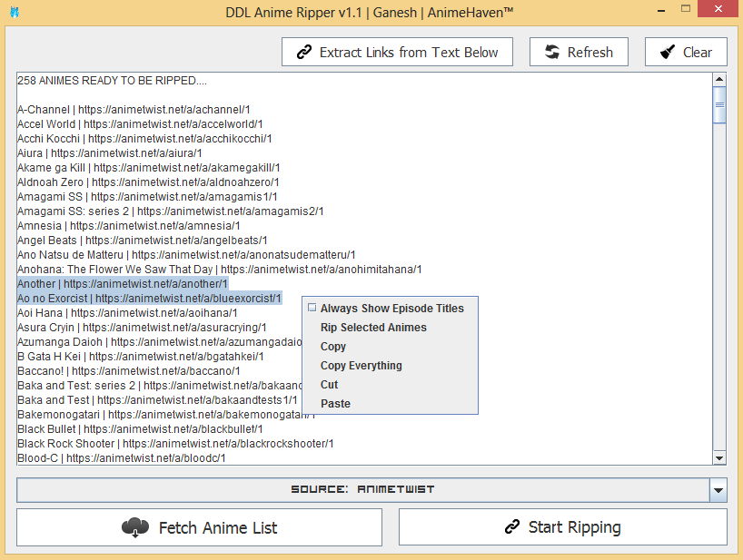Click the Ano Natsu de Matteru line
Screen dimensions: 743x560
click(x=186, y=255)
